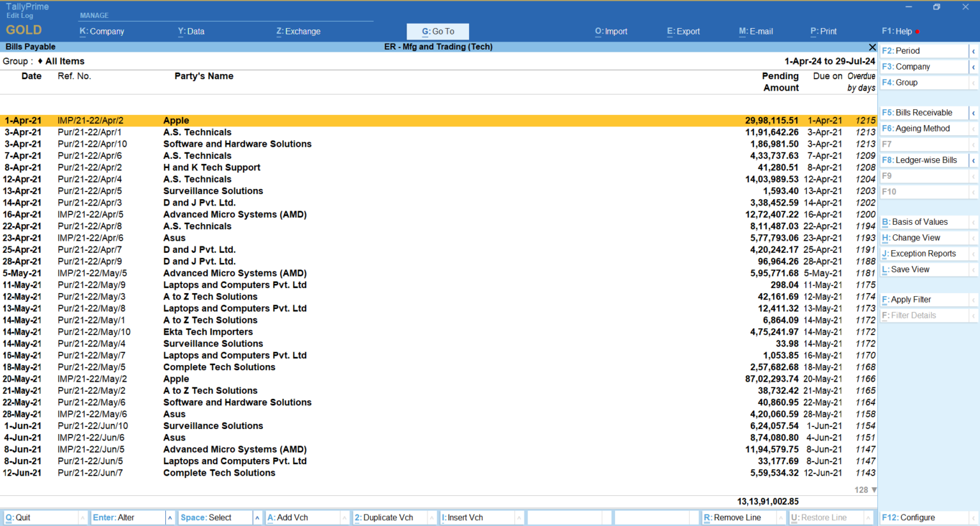The width and height of the screenshot is (980, 526).
Task: Close the Bills Payable report
Action: [x=872, y=47]
